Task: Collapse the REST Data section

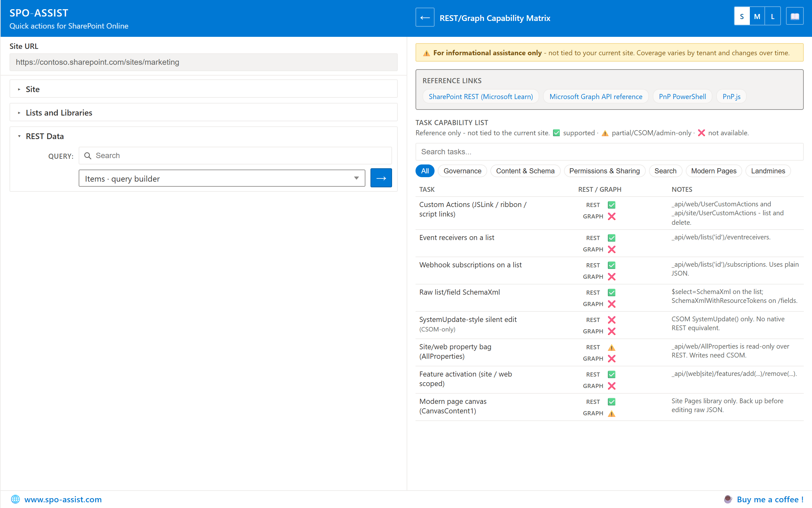Action: pyautogui.click(x=203, y=136)
